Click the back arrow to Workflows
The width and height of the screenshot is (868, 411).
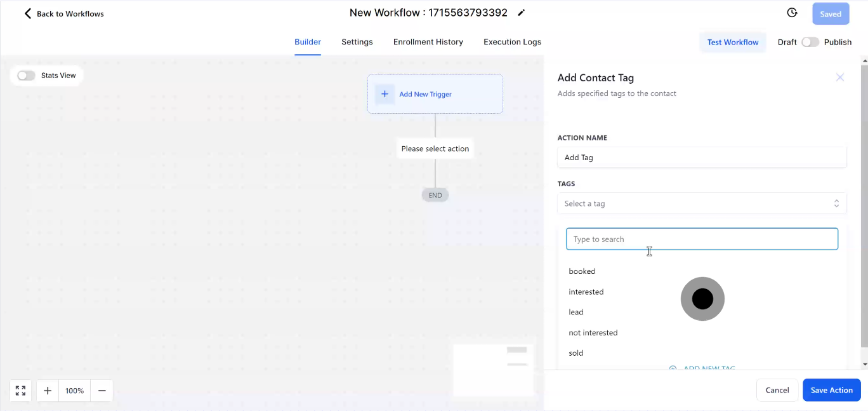pos(27,13)
